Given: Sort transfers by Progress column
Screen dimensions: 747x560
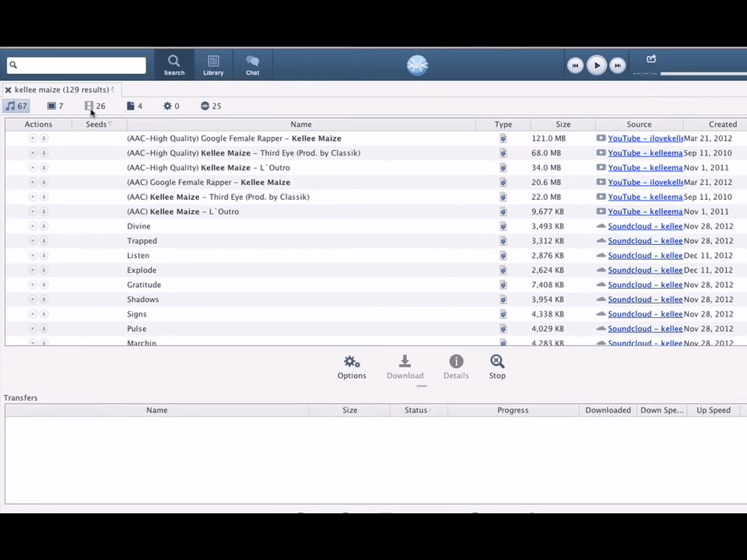Looking at the screenshot, I should [513, 410].
